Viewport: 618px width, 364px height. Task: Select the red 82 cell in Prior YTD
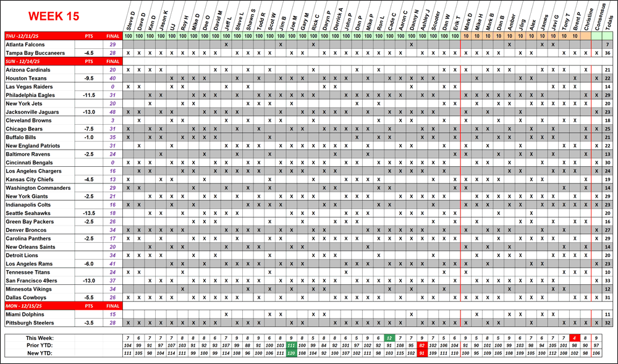(x=421, y=345)
